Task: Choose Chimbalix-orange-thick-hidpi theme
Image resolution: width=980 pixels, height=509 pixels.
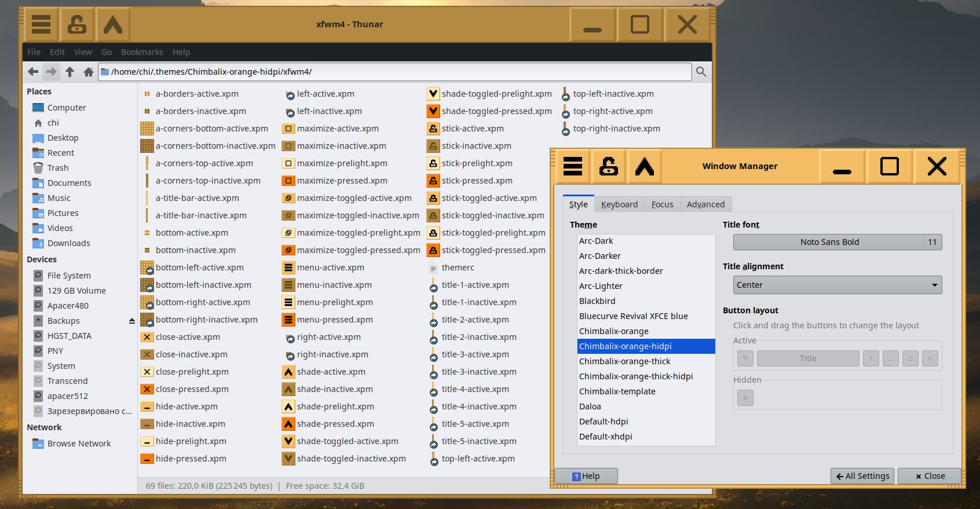Action: coord(646,376)
